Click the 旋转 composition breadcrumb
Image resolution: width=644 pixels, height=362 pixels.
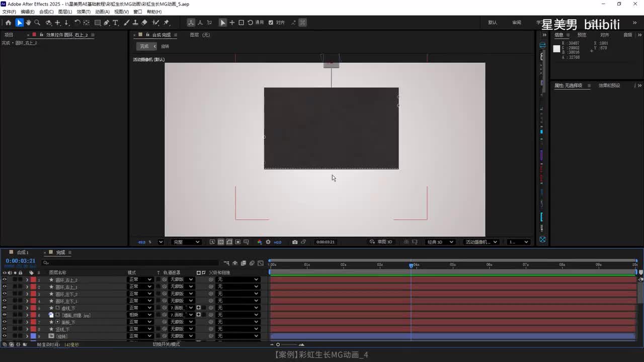coord(165,46)
